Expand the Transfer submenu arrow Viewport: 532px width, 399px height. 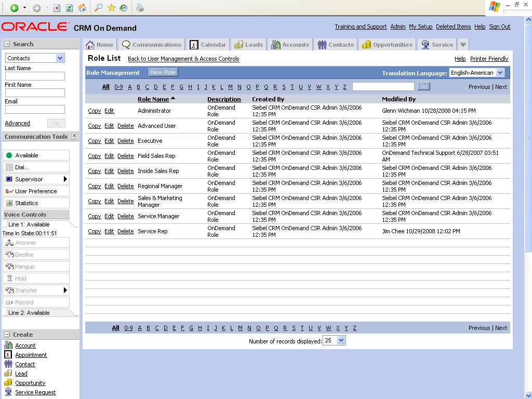[x=65, y=290]
